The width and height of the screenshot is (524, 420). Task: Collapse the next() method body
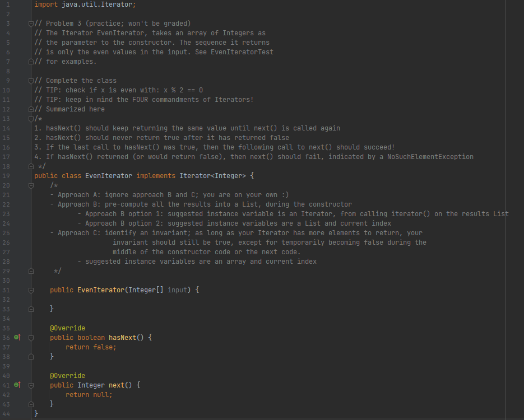(31, 385)
